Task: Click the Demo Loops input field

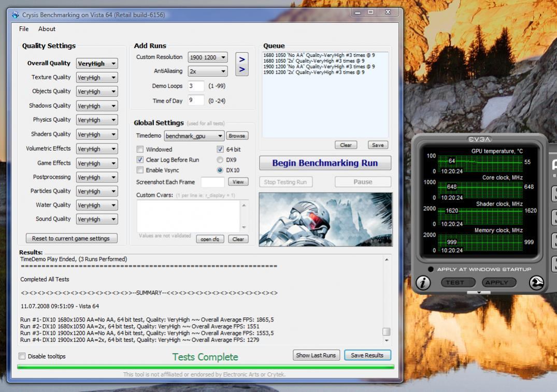Action: (196, 86)
